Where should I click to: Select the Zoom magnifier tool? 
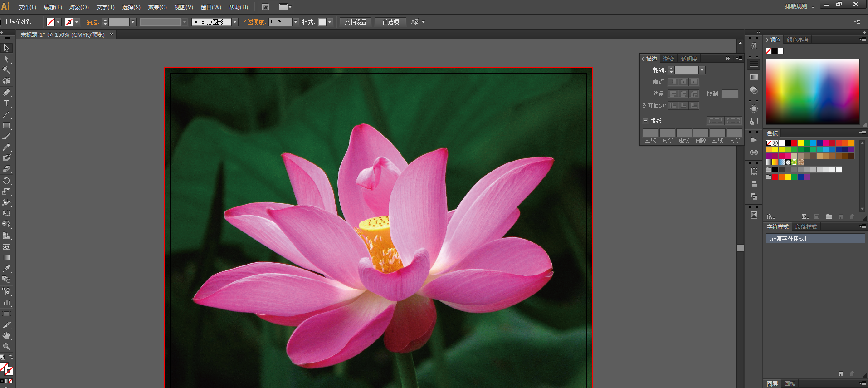tap(6, 347)
